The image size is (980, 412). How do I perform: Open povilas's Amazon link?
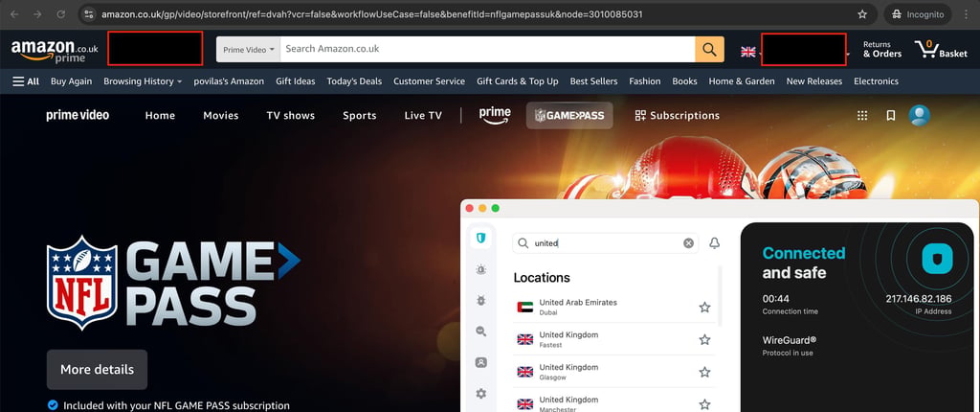[x=229, y=81]
